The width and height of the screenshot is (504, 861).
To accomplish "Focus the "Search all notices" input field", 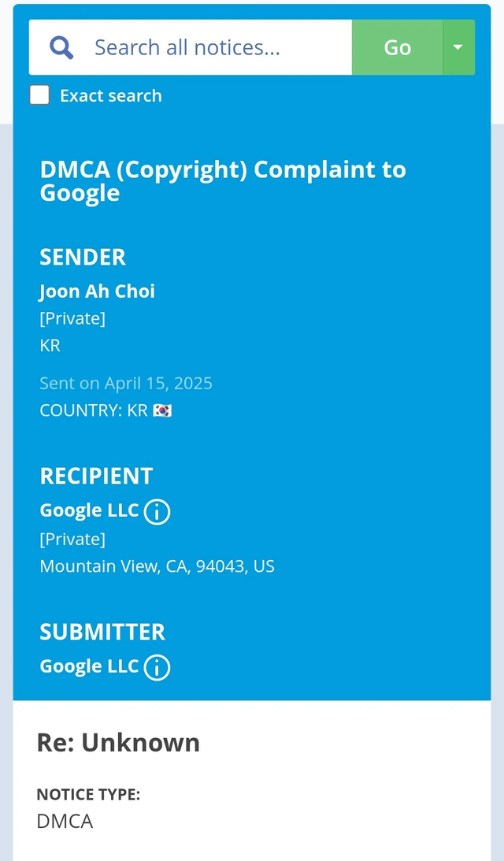I will [213, 47].
